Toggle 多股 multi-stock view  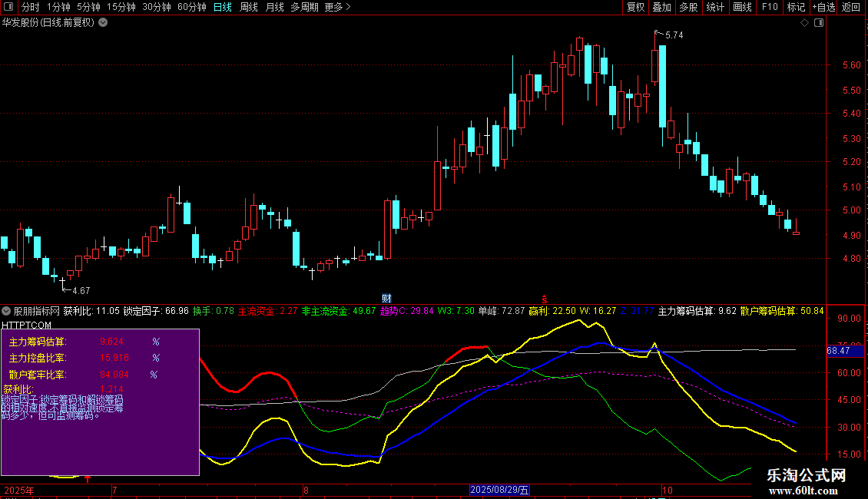[688, 7]
